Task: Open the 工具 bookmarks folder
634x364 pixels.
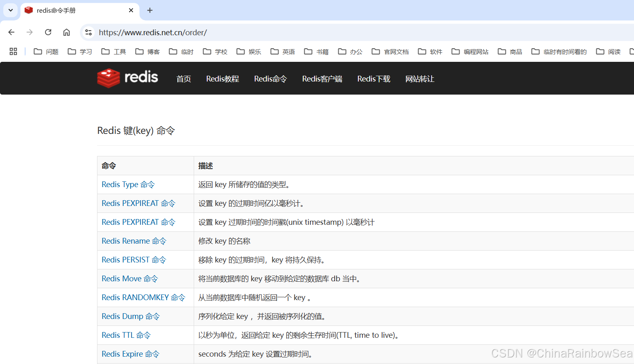Action: (113, 52)
